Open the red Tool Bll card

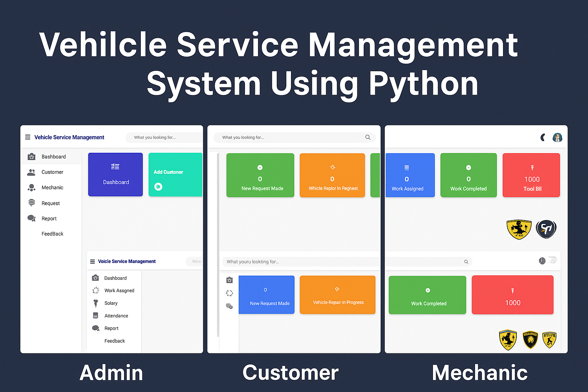click(531, 175)
